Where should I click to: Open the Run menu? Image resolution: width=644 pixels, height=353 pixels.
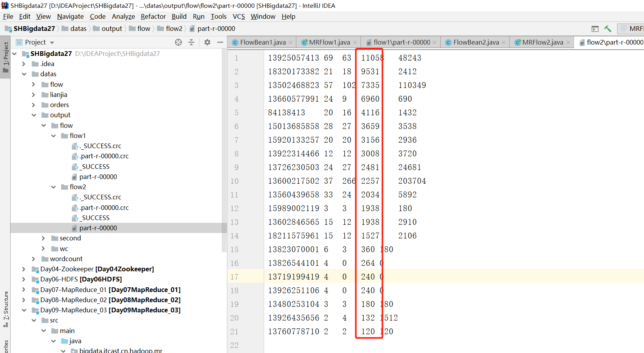point(199,16)
